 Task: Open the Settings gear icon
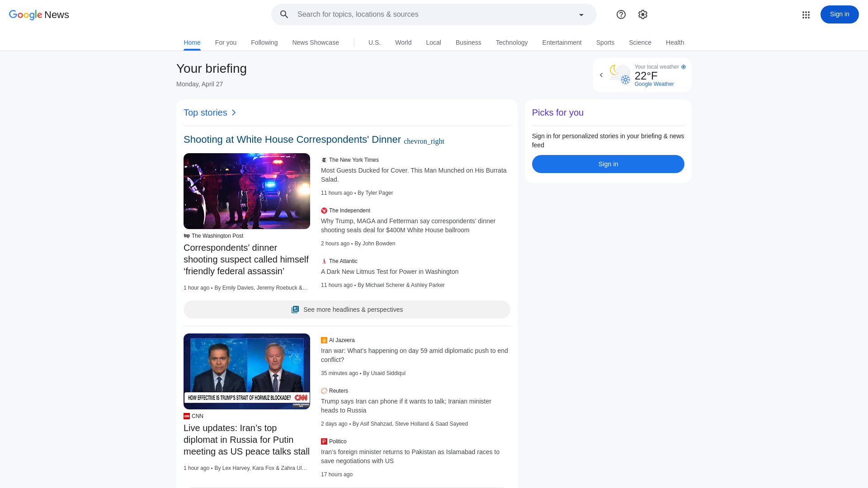[643, 14]
